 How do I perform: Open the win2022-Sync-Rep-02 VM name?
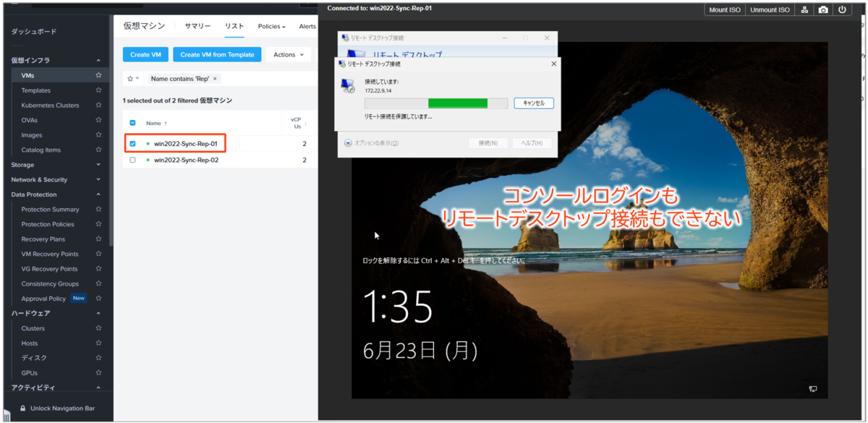(x=186, y=160)
